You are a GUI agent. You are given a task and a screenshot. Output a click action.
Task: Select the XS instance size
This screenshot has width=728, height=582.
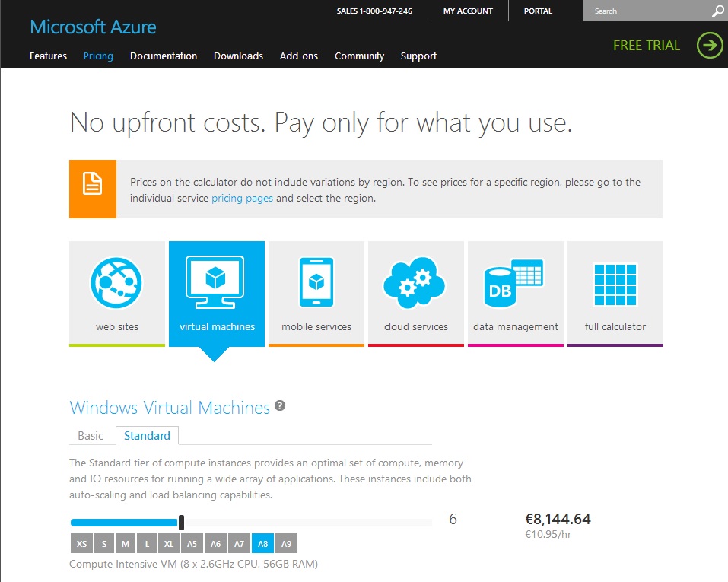(x=81, y=543)
